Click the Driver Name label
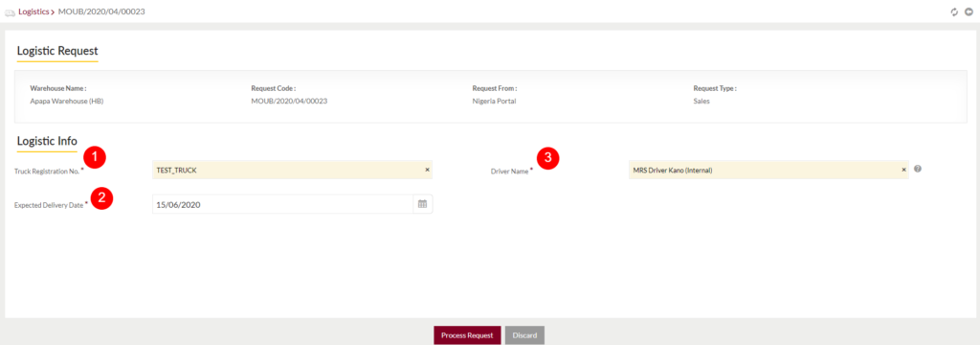The height and width of the screenshot is (345, 980). (509, 171)
